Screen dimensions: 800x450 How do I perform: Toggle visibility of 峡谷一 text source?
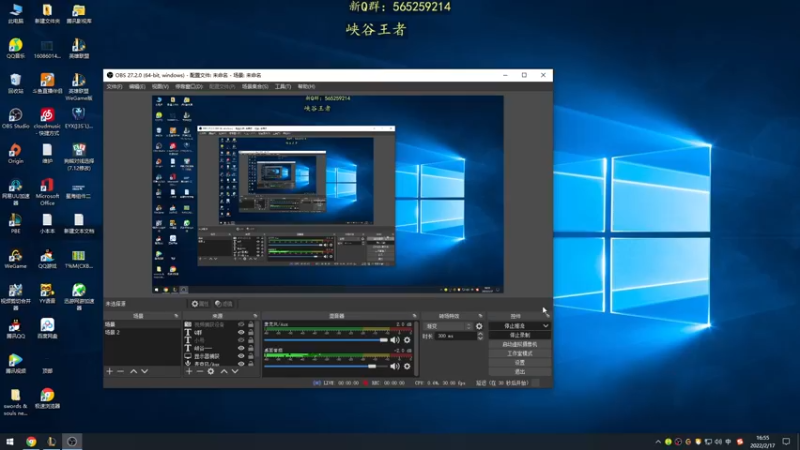(241, 348)
